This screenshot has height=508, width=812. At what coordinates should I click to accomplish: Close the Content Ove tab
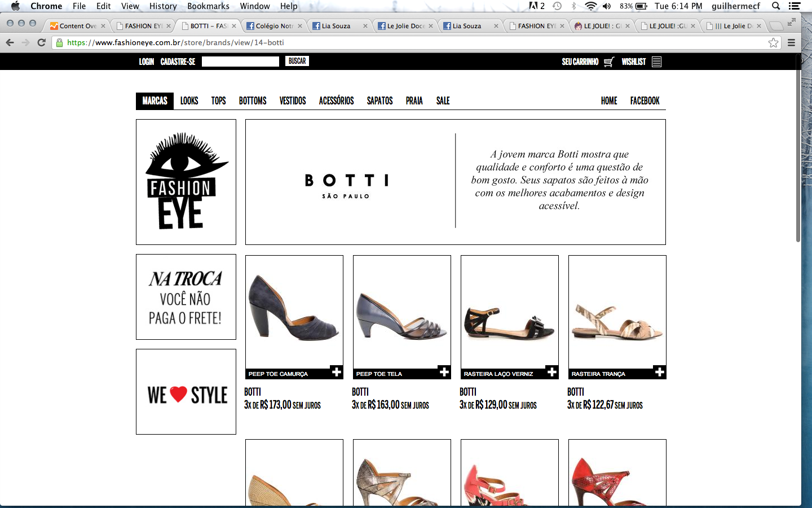(103, 26)
